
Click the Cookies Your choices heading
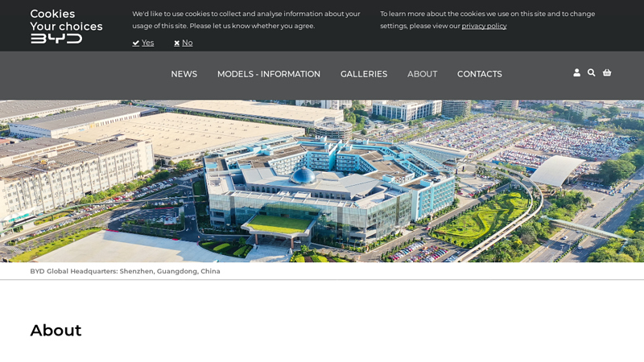click(x=66, y=20)
